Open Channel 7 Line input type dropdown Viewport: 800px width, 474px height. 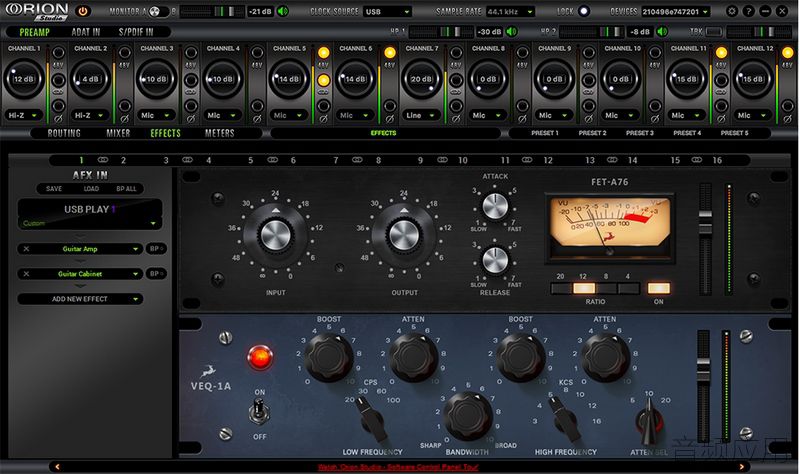(x=421, y=115)
